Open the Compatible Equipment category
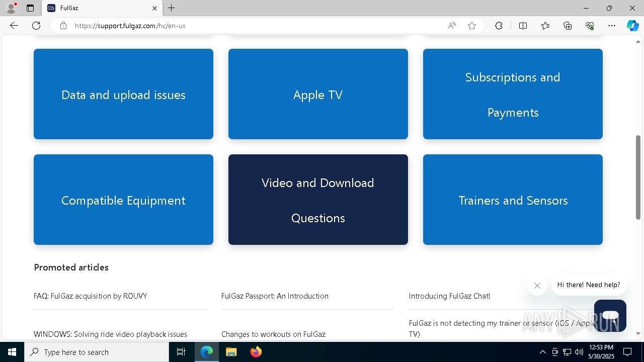 tap(123, 200)
